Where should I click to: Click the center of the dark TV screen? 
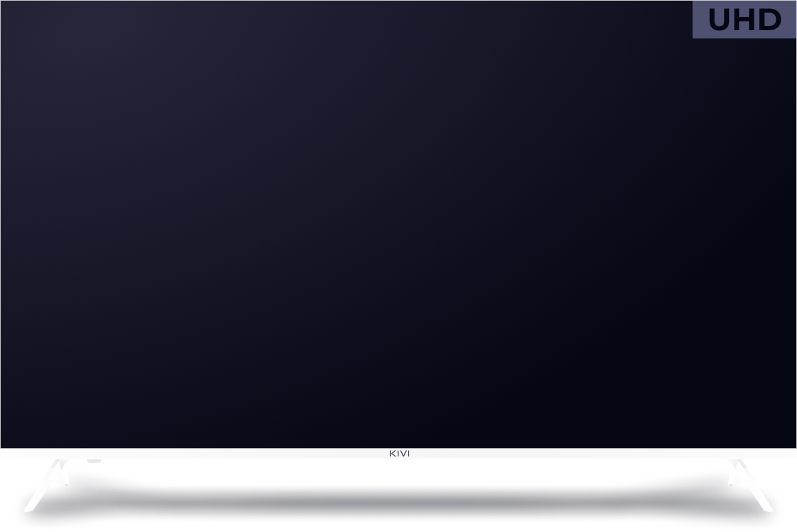pyautogui.click(x=398, y=224)
